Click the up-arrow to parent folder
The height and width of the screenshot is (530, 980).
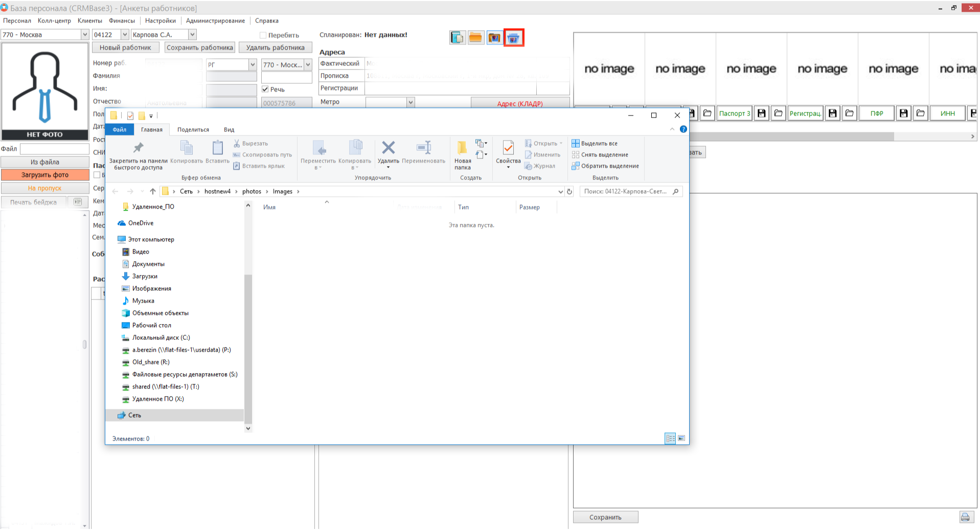pos(152,191)
